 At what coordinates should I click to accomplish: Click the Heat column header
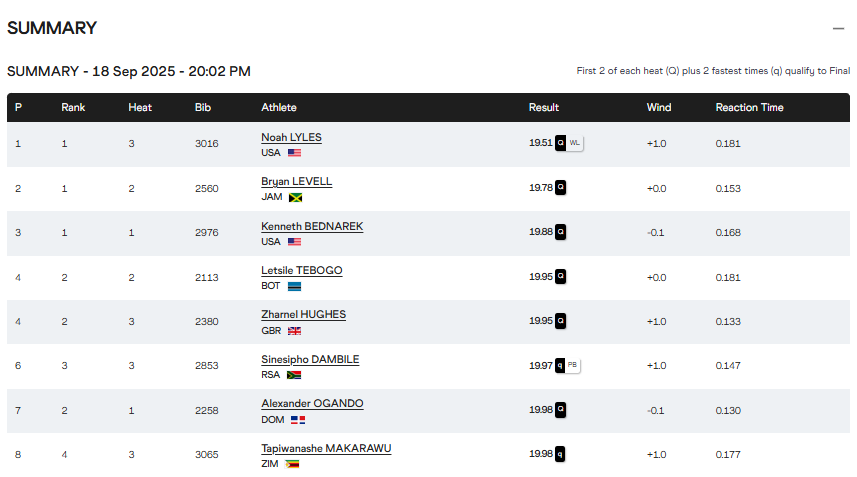tap(140, 107)
